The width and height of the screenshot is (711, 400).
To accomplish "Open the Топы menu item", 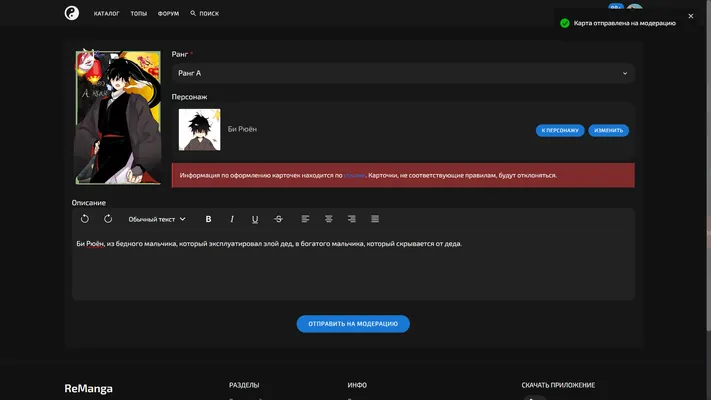I will pos(139,14).
